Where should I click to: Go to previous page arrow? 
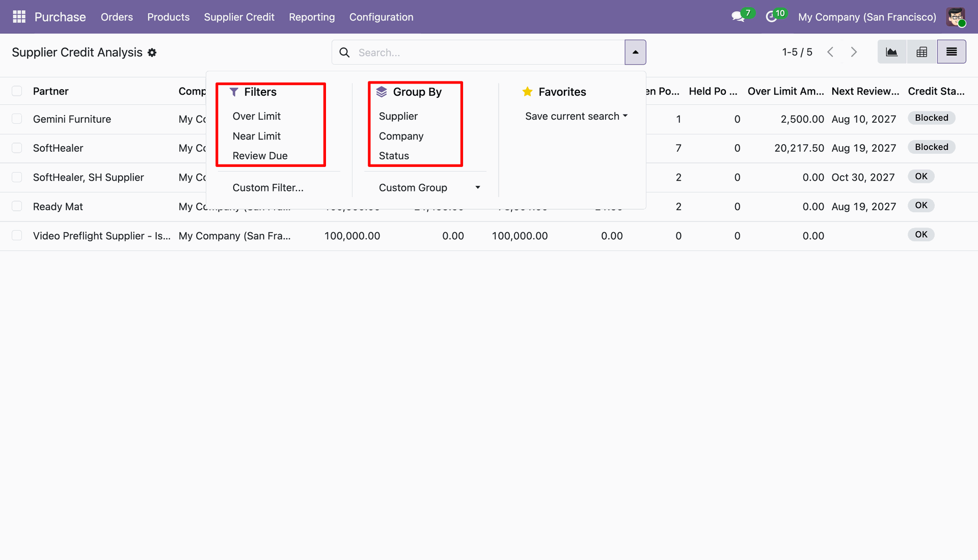point(830,52)
